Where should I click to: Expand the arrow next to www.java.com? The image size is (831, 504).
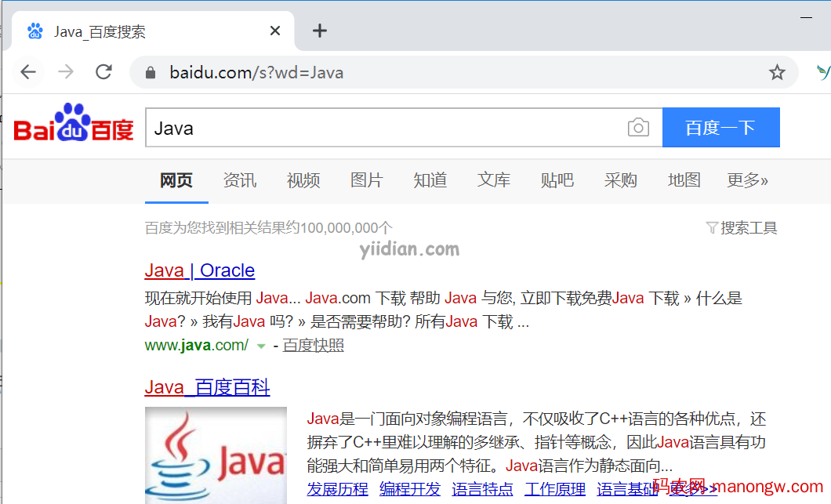[261, 346]
